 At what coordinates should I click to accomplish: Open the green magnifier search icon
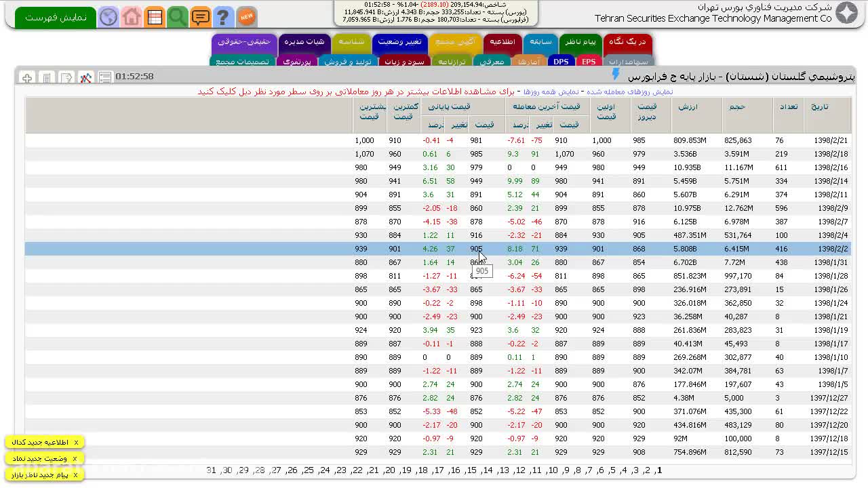point(178,17)
